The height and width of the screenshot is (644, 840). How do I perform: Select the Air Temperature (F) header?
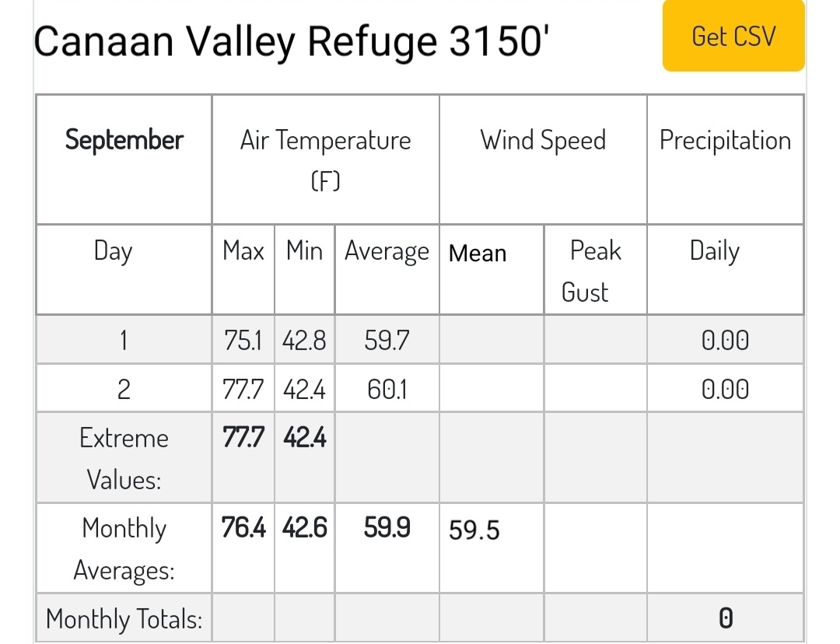coord(326,159)
